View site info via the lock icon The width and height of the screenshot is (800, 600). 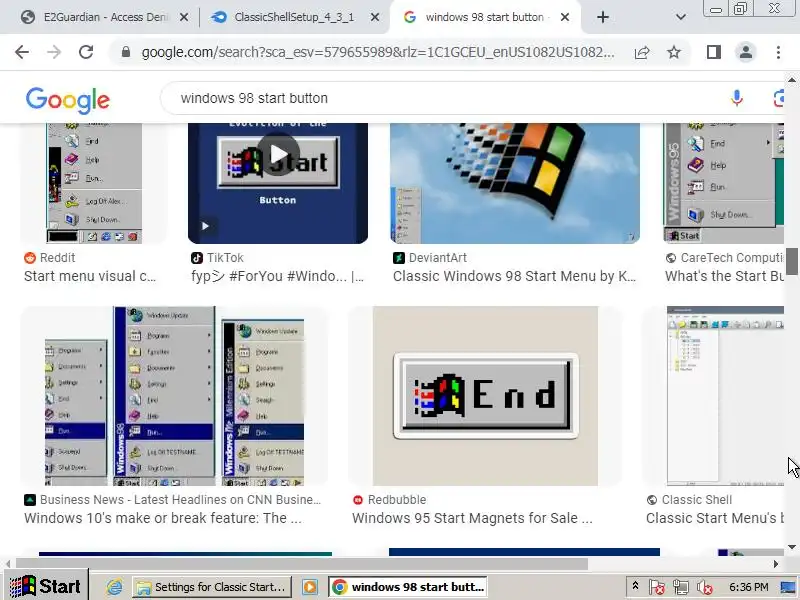click(126, 52)
